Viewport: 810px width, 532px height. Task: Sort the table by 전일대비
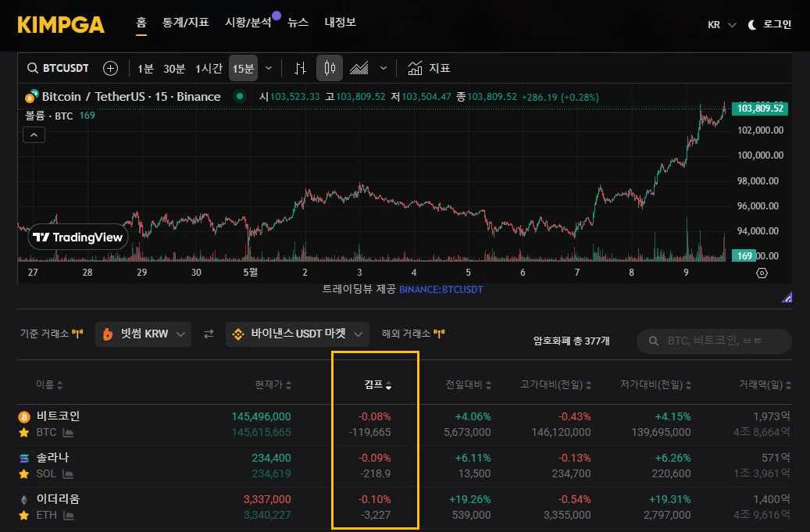469,385
